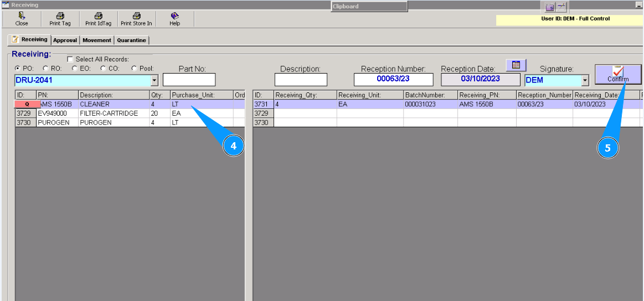Image resolution: width=644 pixels, height=301 pixels.
Task: Click the CLEANER description cell
Action: point(114,105)
